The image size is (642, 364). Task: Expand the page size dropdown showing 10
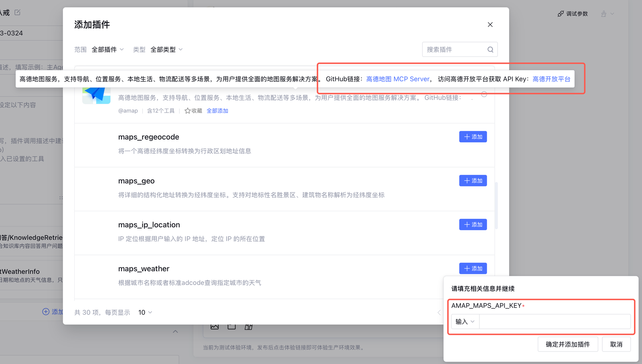tap(145, 312)
